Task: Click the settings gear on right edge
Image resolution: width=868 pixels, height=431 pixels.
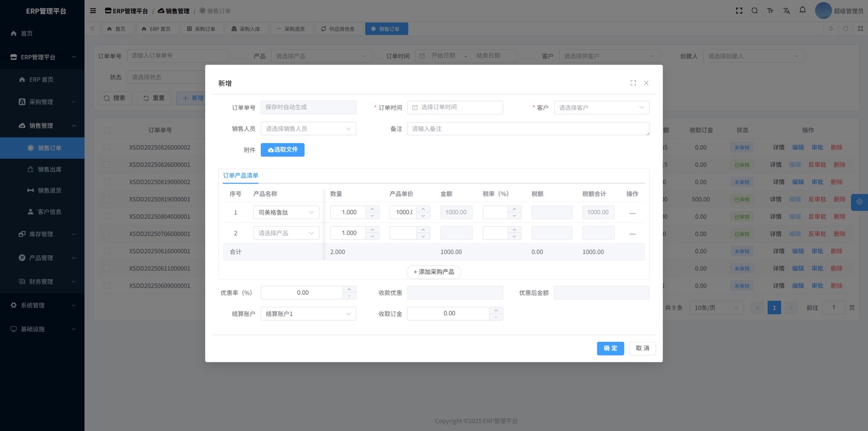Action: (859, 202)
